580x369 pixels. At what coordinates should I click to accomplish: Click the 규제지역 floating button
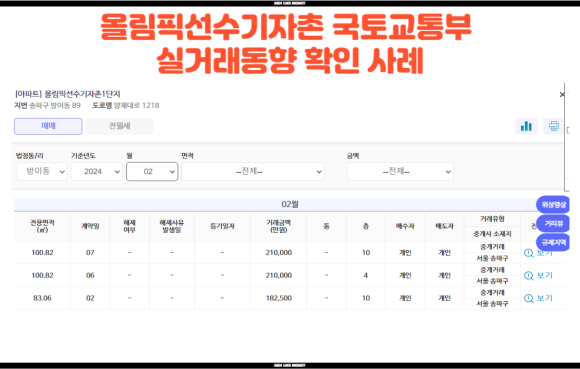tap(553, 243)
